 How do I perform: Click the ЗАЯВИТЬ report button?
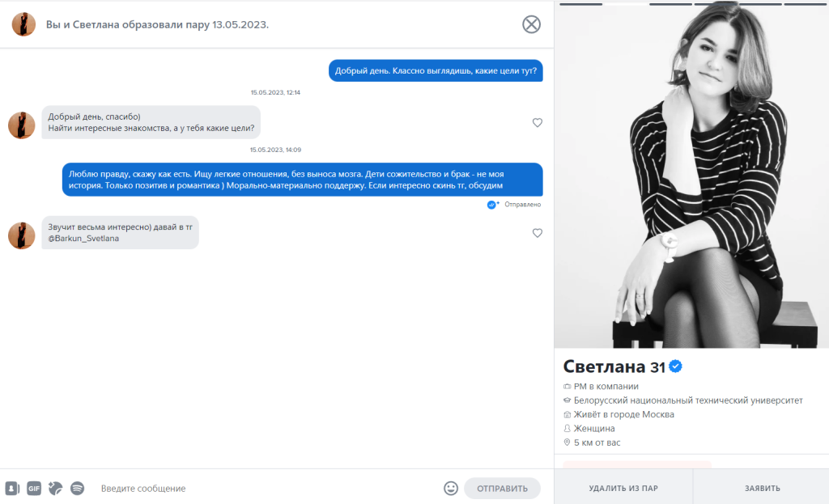click(x=762, y=488)
